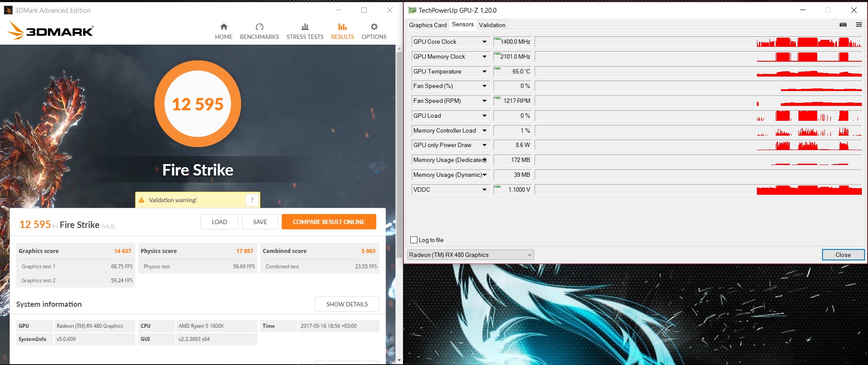Click Fan Speed value 1217 RPM
This screenshot has width=868, height=365.
tap(517, 101)
